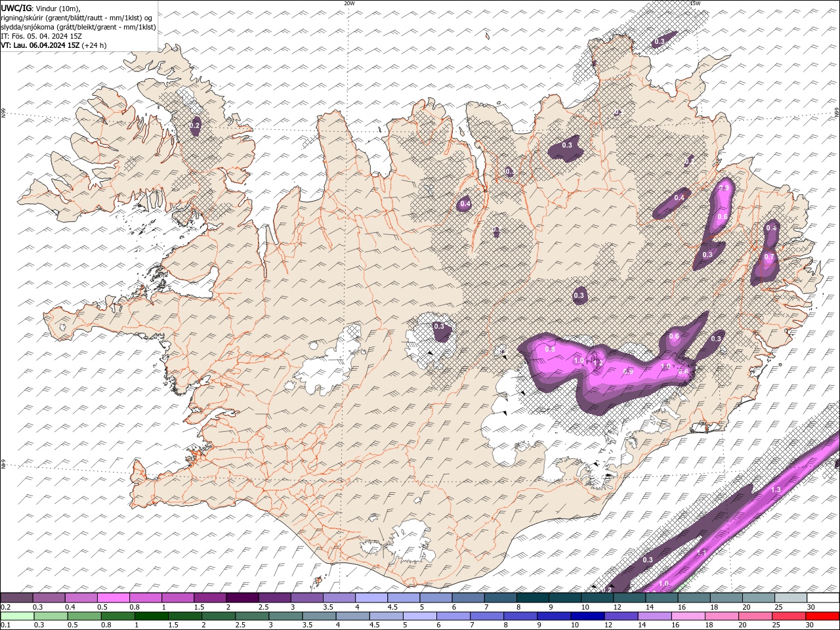840x630 pixels.
Task: Click the 0.3 swatch in green rain legend
Action: tap(51, 616)
